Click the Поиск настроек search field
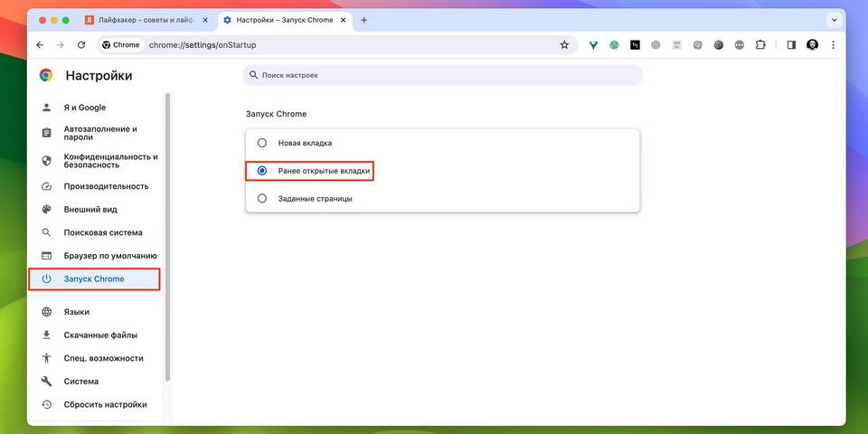 443,75
